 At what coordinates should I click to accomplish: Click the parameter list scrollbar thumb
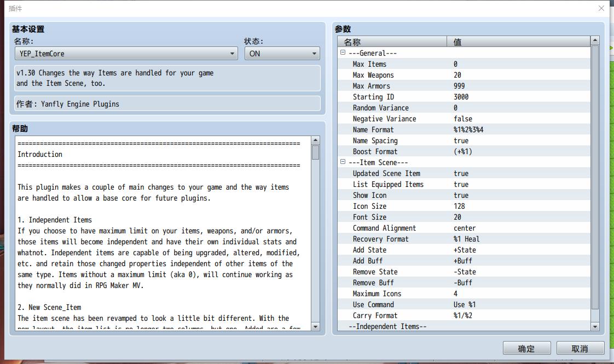pos(595,178)
